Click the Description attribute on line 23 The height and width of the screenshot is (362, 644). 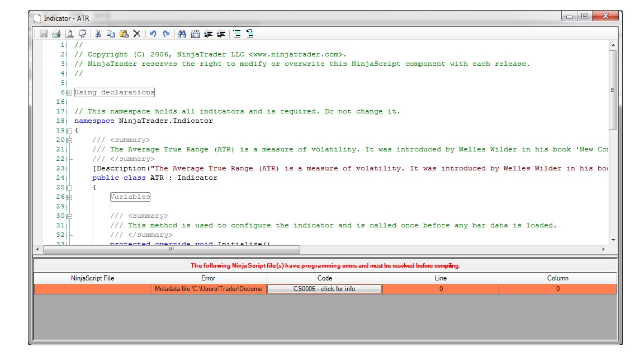click(x=351, y=169)
